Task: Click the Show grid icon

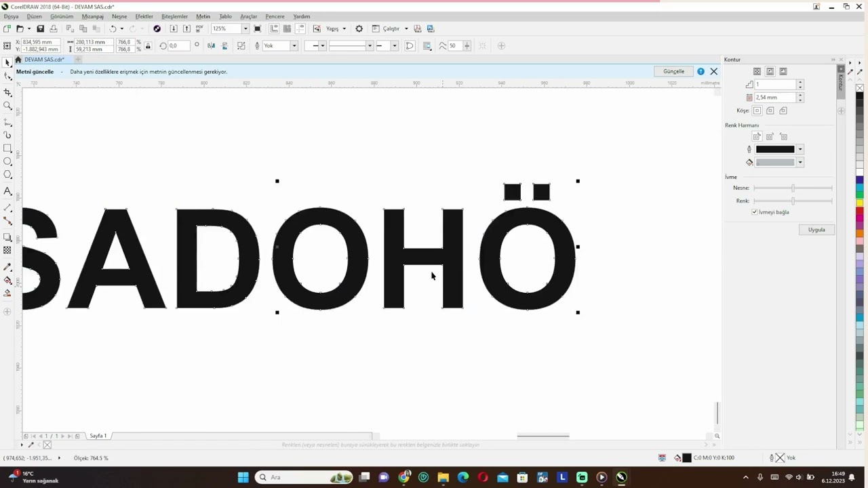Action: coord(287,28)
